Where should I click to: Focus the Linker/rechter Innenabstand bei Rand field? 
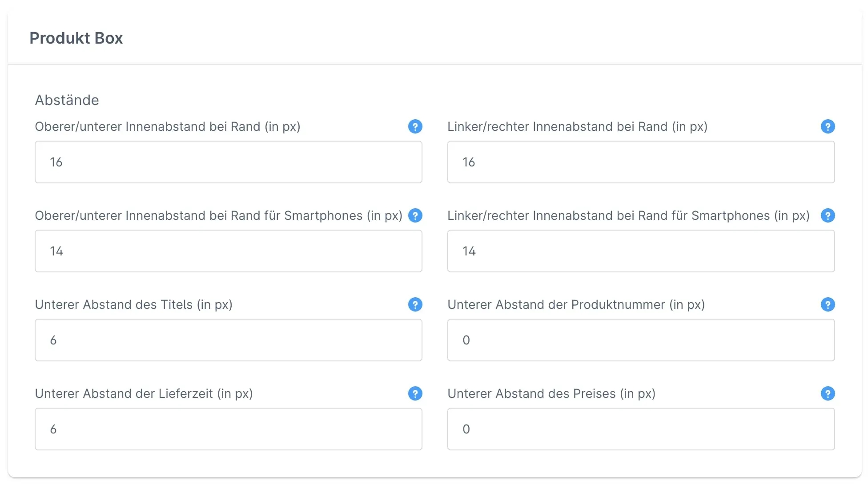click(x=641, y=162)
